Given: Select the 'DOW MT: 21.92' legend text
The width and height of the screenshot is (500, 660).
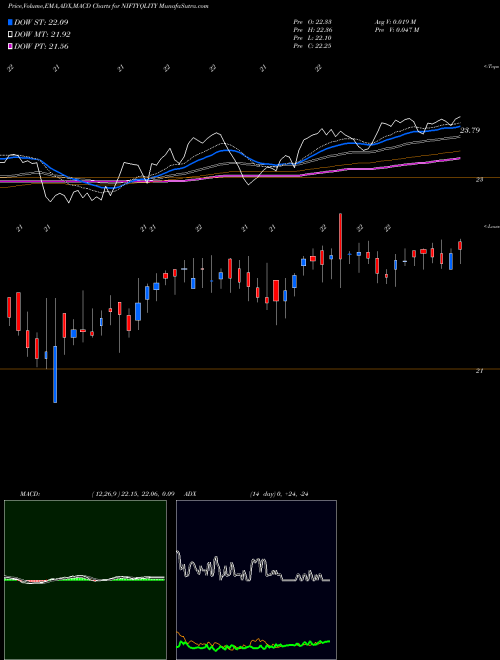Looking at the screenshot, I should click(x=43, y=35).
